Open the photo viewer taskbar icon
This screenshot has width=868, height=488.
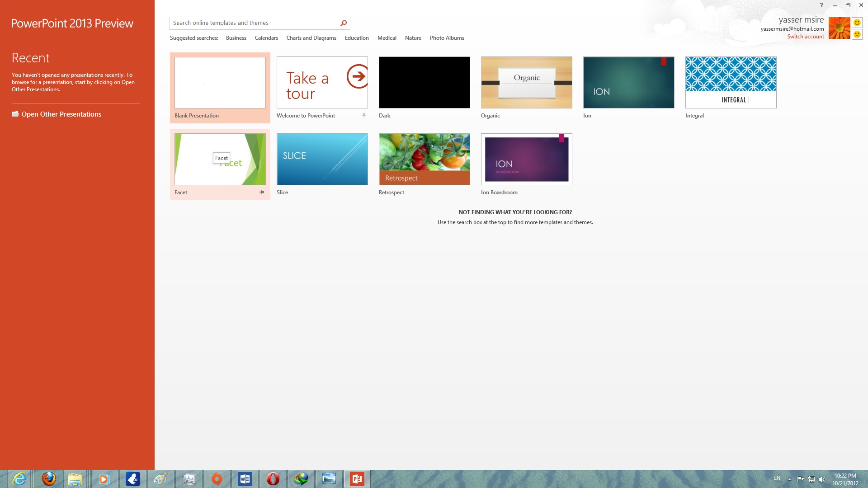coord(329,479)
